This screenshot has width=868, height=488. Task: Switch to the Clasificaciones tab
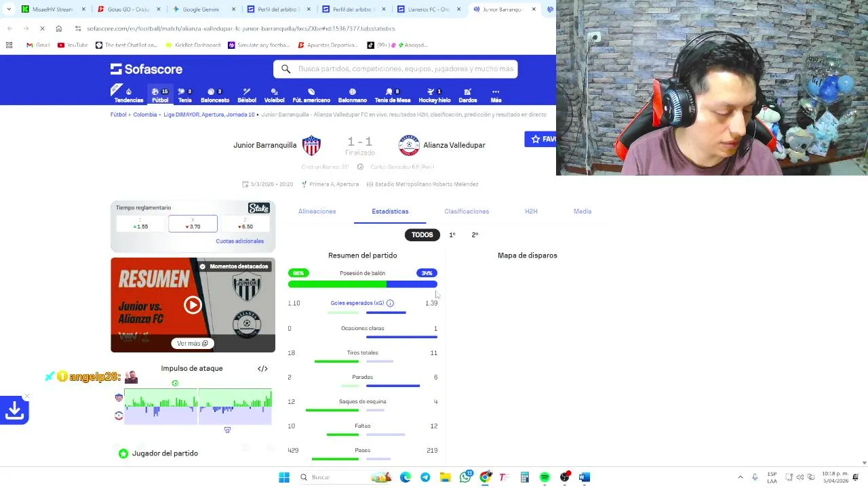467,211
